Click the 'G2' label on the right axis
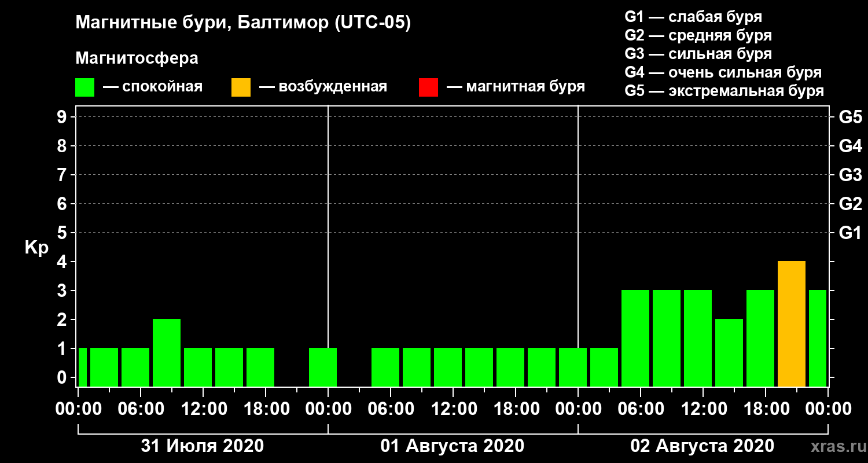The width and height of the screenshot is (868, 463). [850, 204]
